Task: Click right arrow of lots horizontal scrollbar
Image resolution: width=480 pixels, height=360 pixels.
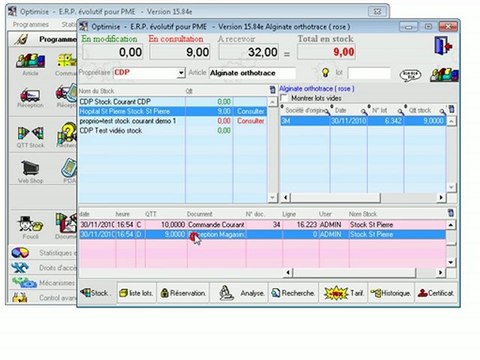Action: coord(441,197)
